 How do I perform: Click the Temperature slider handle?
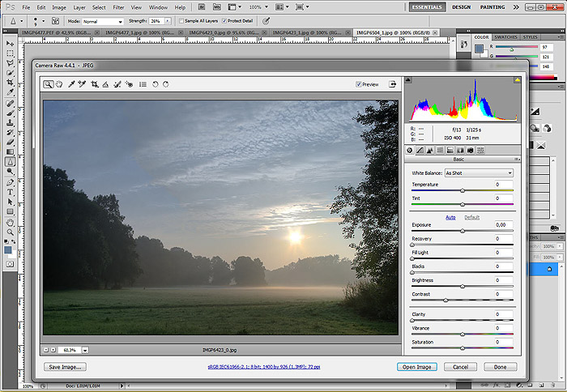tap(463, 191)
